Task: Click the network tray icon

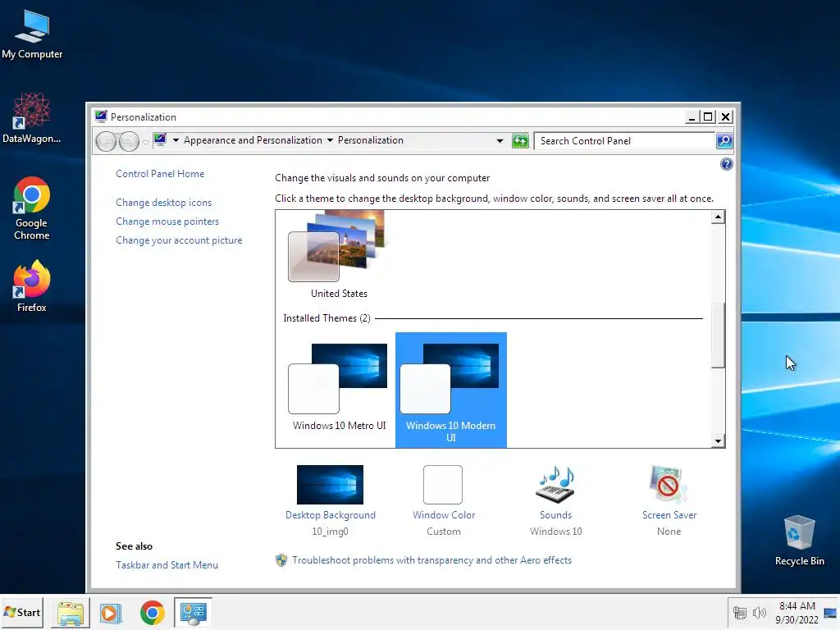Action: [740, 613]
